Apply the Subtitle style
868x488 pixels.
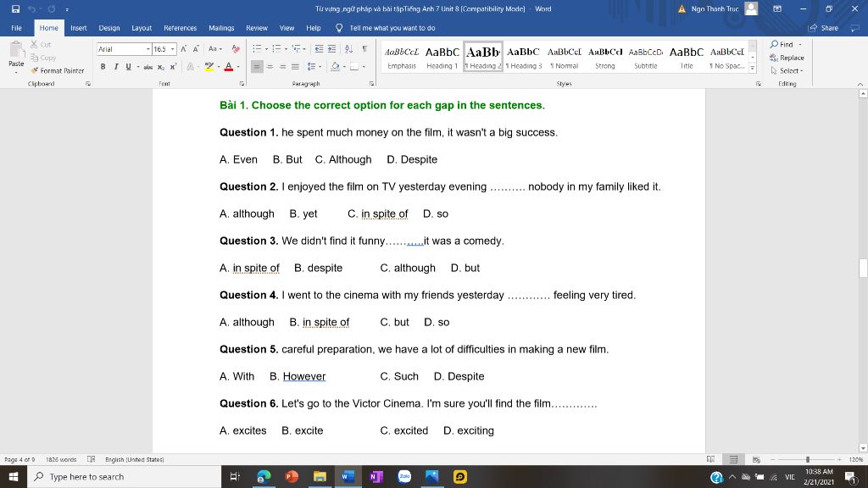(645, 57)
